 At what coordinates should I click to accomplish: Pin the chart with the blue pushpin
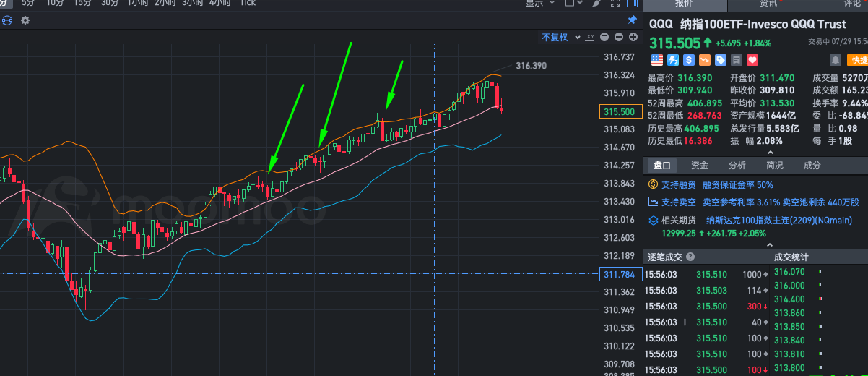click(633, 20)
